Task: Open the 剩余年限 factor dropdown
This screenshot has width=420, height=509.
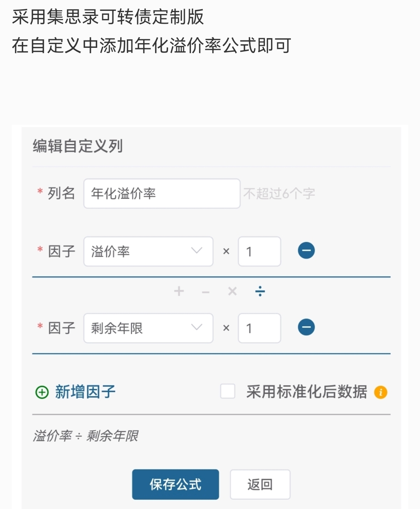Action: point(148,328)
